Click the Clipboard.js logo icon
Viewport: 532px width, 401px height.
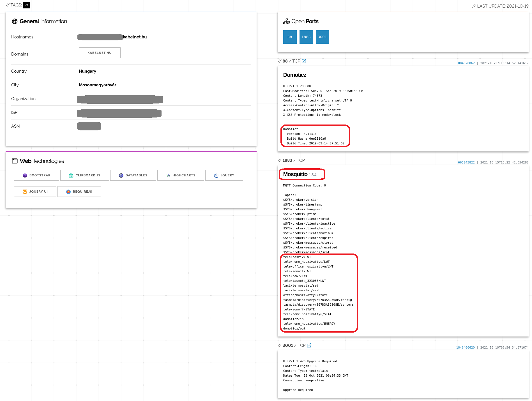pos(71,175)
